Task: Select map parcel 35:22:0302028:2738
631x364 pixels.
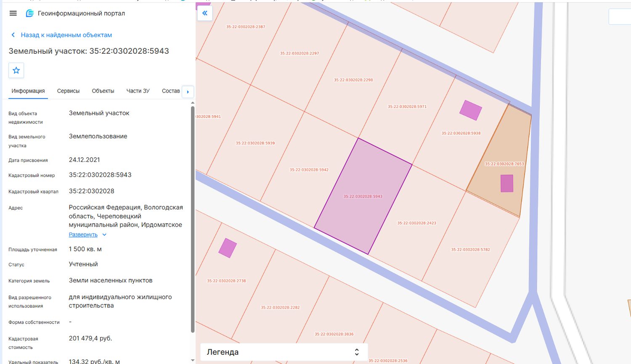Action: coord(226,281)
